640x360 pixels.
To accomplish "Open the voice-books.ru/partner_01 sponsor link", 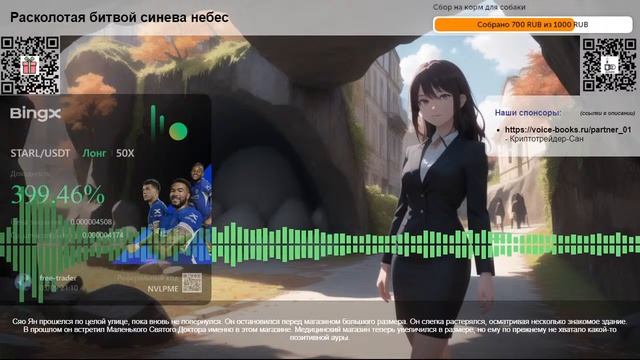I will click(568, 129).
